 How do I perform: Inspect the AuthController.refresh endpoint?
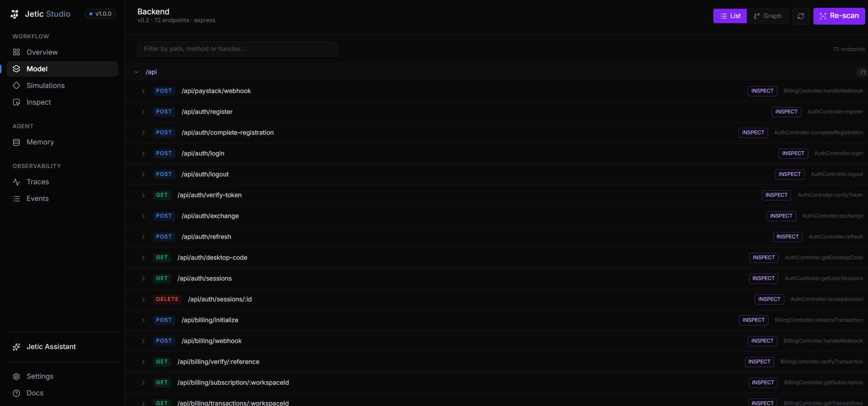(x=787, y=237)
